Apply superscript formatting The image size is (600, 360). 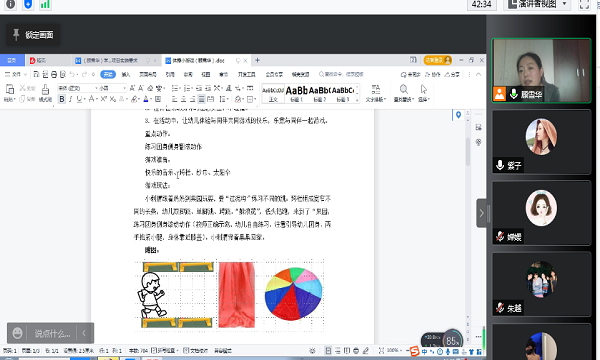pyautogui.click(x=103, y=99)
